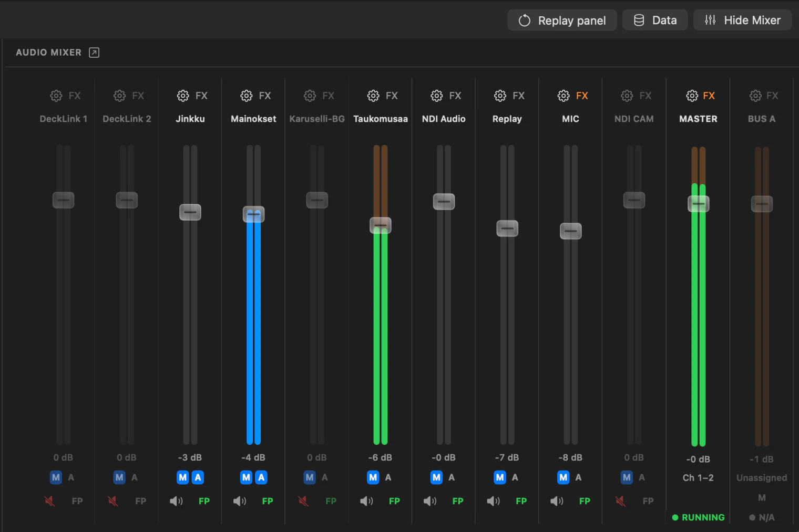Select the Karuselli-BG channel name

pyautogui.click(x=317, y=119)
